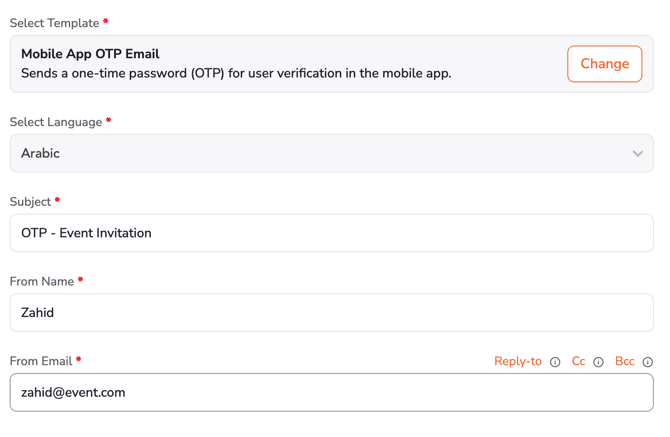Click the template description about one-time password
670x437 pixels.
[x=236, y=73]
